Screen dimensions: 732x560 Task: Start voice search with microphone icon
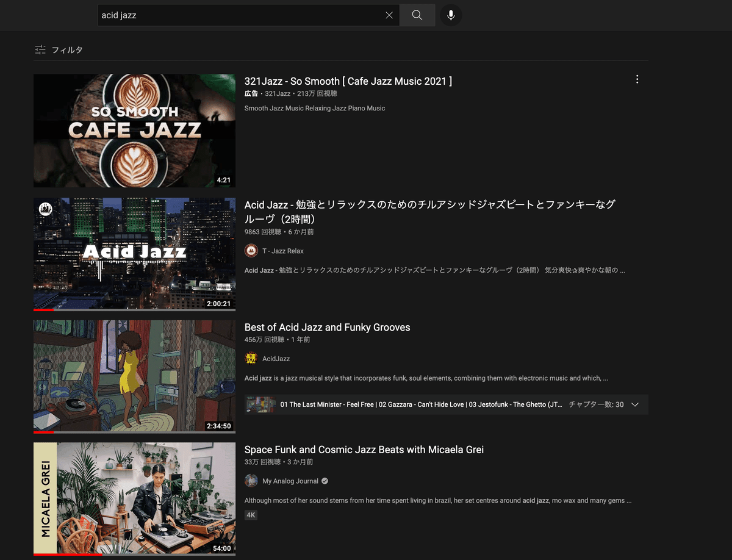coord(451,15)
